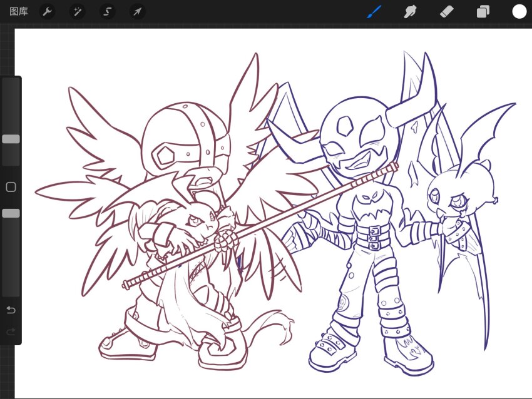Activate the Transform arrow tool
532x399 pixels.
(x=138, y=12)
